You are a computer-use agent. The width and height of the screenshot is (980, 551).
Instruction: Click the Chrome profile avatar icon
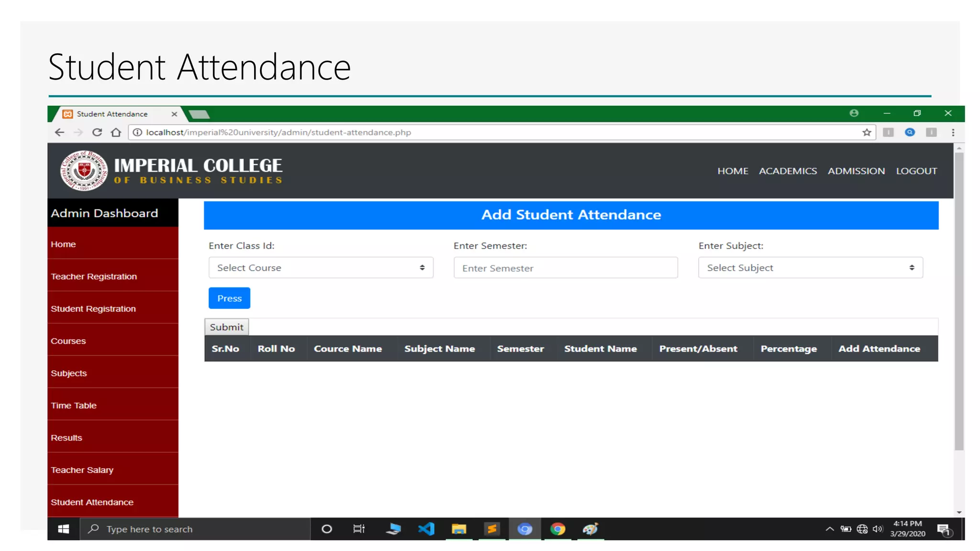[854, 113]
